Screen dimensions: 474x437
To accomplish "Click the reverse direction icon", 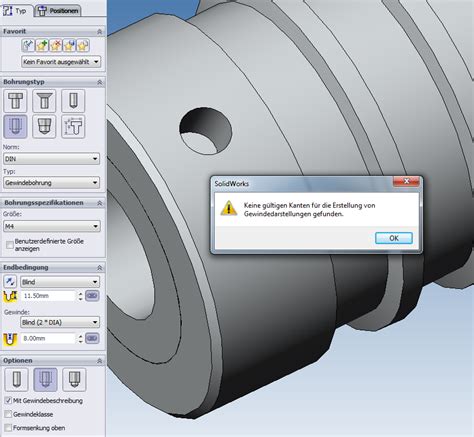I will coord(10,282).
